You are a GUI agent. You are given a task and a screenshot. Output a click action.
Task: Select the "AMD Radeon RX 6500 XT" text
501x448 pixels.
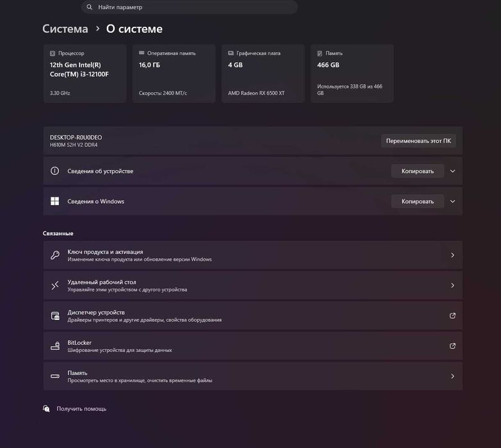click(x=256, y=93)
